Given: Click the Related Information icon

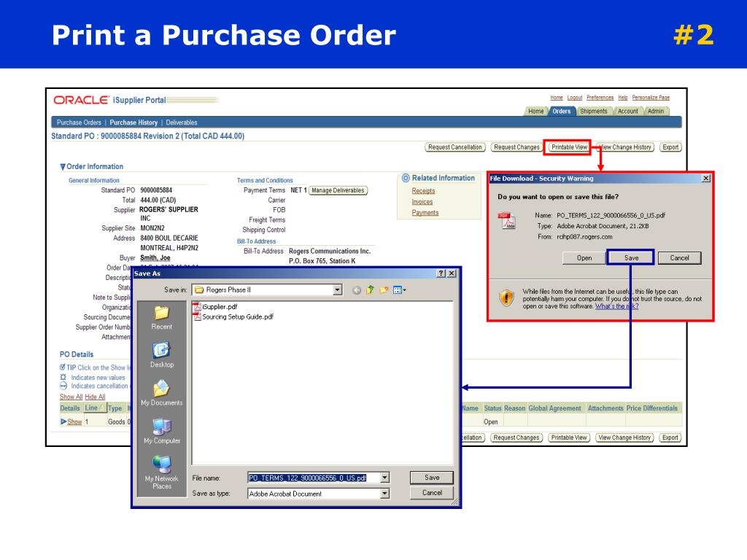Looking at the screenshot, I should [x=406, y=178].
